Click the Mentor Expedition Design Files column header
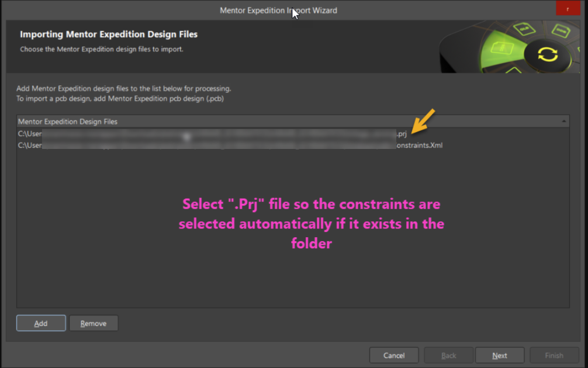This screenshot has width=588, height=368. [x=293, y=121]
